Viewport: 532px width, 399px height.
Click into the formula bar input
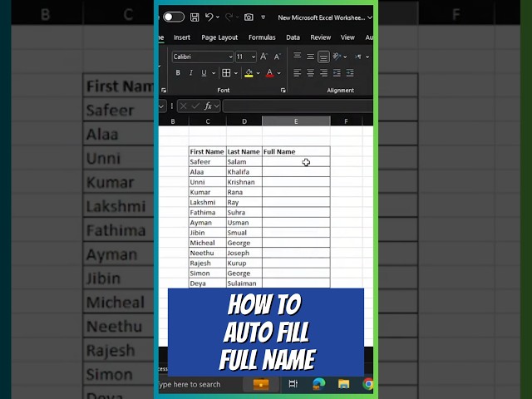click(x=298, y=106)
